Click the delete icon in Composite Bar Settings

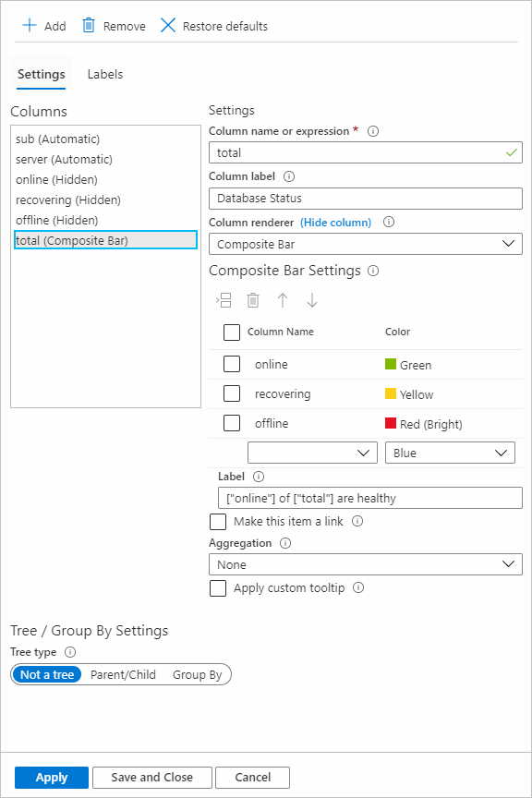[253, 300]
